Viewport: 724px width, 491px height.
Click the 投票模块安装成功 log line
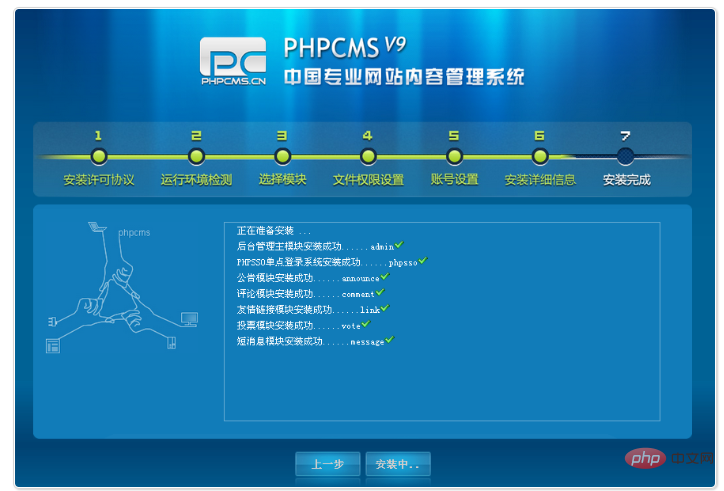pos(303,325)
